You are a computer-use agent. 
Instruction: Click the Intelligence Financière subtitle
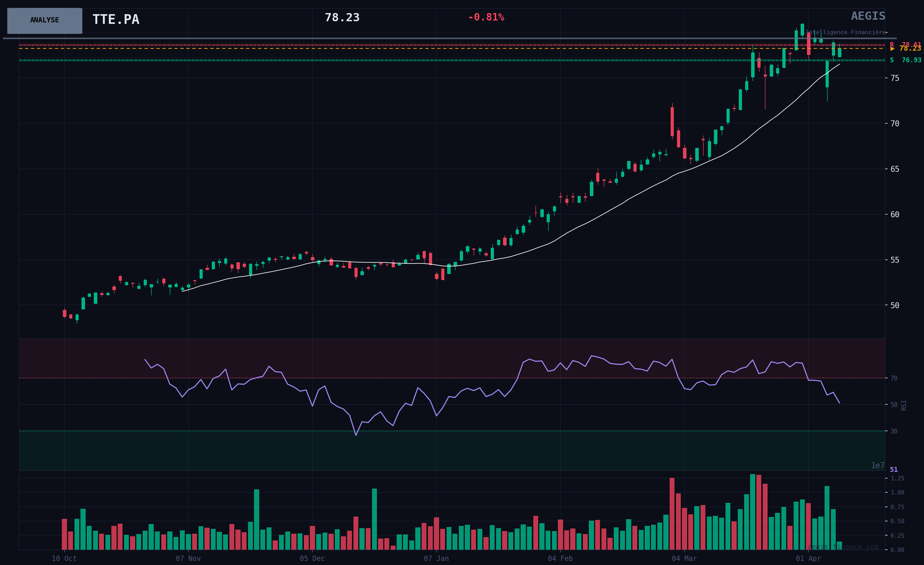pos(846,33)
